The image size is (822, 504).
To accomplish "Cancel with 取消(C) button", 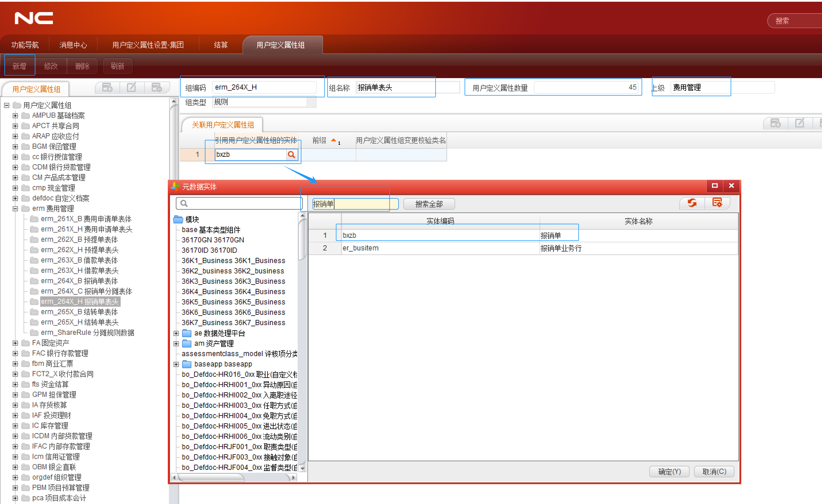I will (x=714, y=471).
